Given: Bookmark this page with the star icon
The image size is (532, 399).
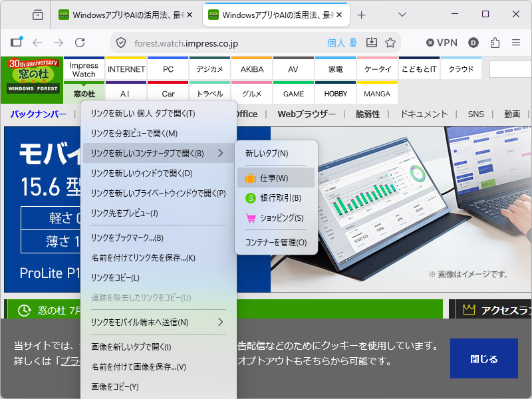Looking at the screenshot, I should pos(390,43).
